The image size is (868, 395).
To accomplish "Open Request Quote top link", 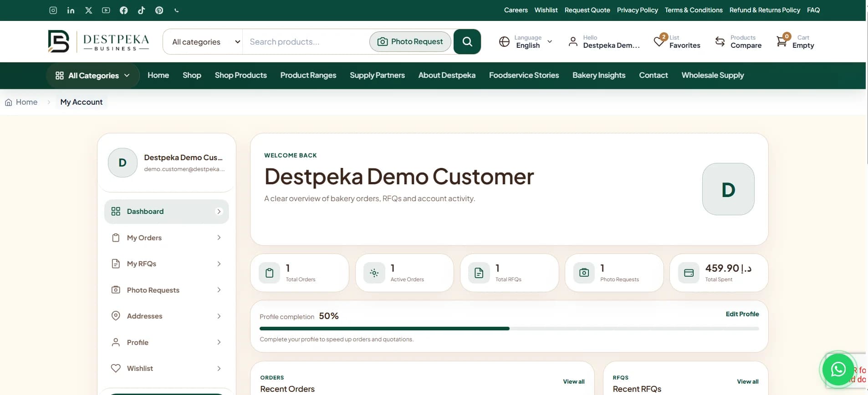I will [587, 10].
